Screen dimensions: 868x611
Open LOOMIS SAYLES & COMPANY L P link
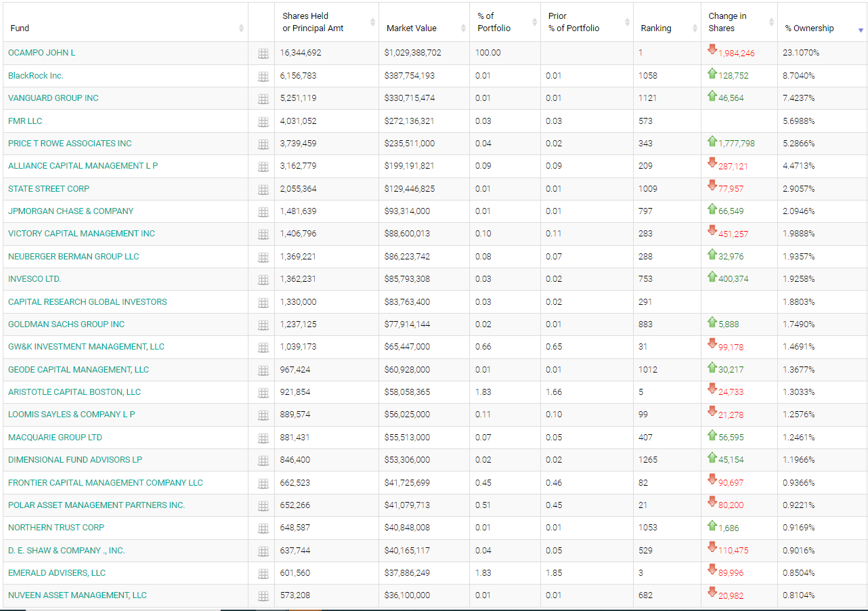click(72, 415)
